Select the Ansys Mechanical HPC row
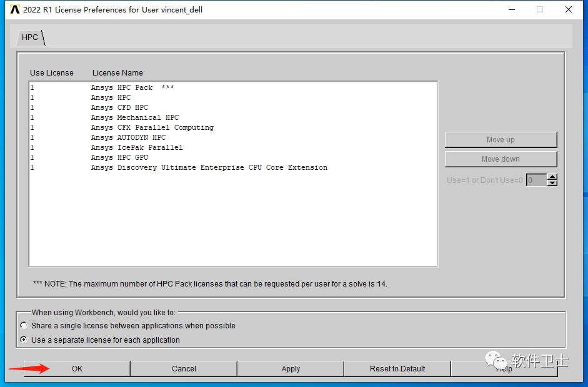The width and height of the screenshot is (588, 387). pyautogui.click(x=233, y=117)
